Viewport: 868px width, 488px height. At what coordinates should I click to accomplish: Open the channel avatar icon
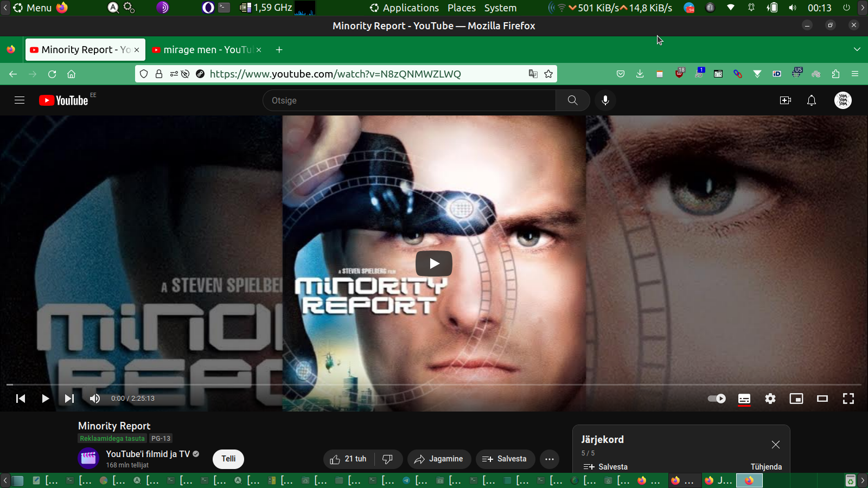click(x=88, y=459)
